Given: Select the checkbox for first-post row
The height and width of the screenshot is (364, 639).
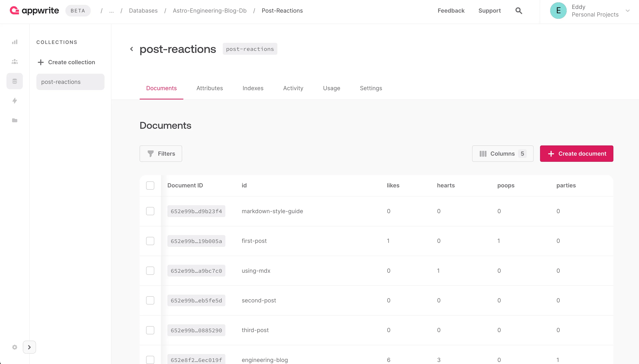Looking at the screenshot, I should [x=150, y=241].
